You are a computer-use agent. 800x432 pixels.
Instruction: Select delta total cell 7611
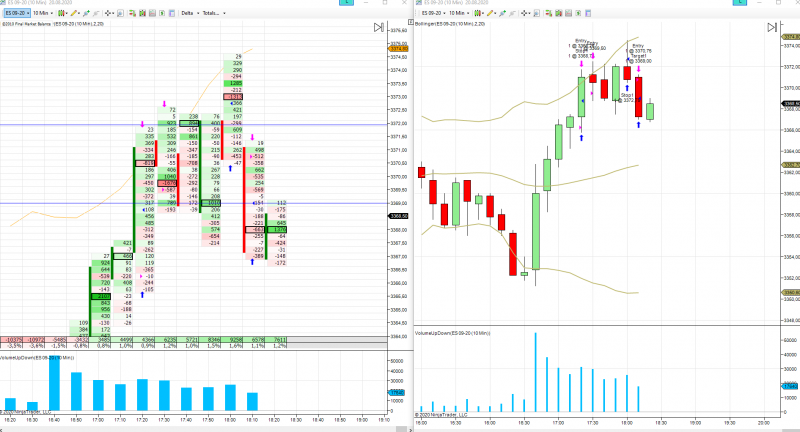point(277,340)
